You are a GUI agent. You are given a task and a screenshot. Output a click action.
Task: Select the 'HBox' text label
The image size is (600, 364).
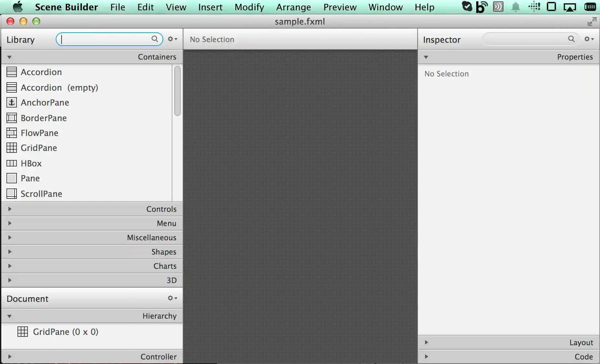[x=31, y=163]
